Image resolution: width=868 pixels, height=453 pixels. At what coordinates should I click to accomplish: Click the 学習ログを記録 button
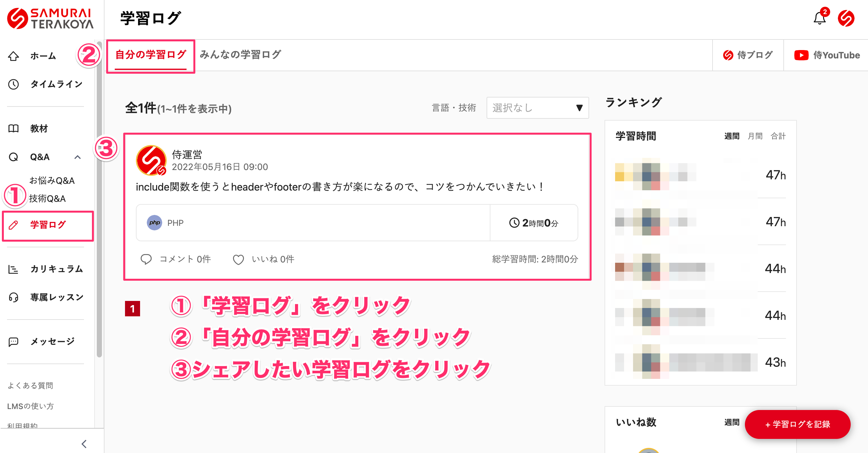click(x=797, y=424)
